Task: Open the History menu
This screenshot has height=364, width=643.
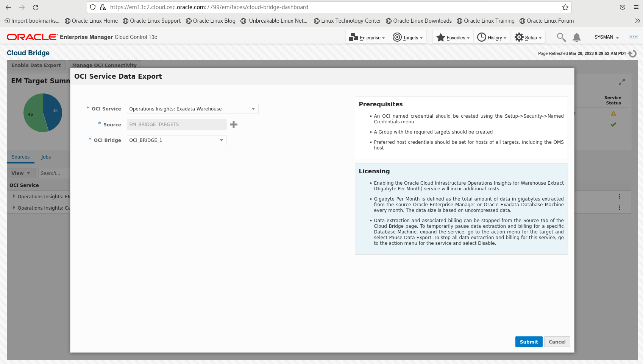Action: [x=492, y=37]
